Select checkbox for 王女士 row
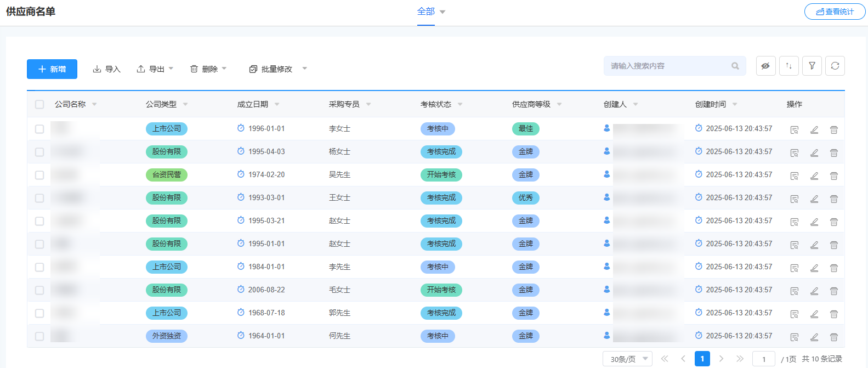The image size is (868, 368). 39,198
